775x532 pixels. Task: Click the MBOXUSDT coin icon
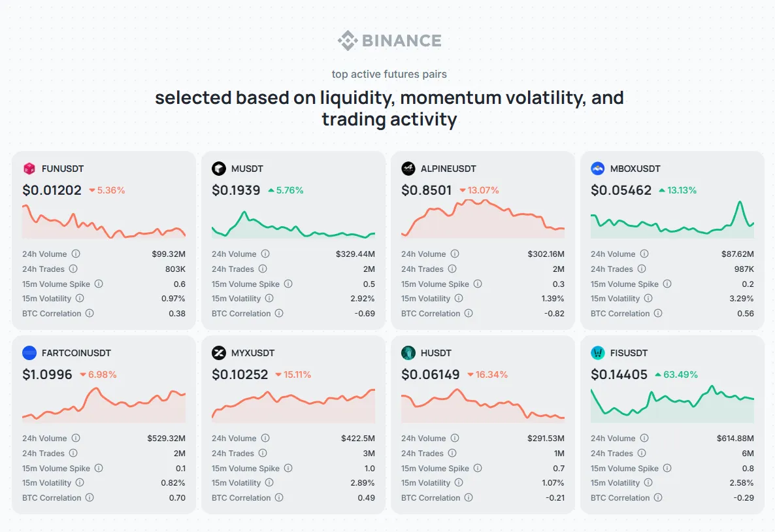598,169
